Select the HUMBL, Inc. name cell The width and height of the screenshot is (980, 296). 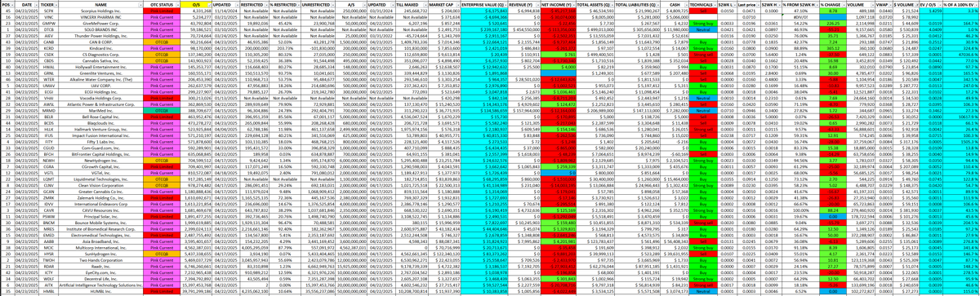coord(101,291)
